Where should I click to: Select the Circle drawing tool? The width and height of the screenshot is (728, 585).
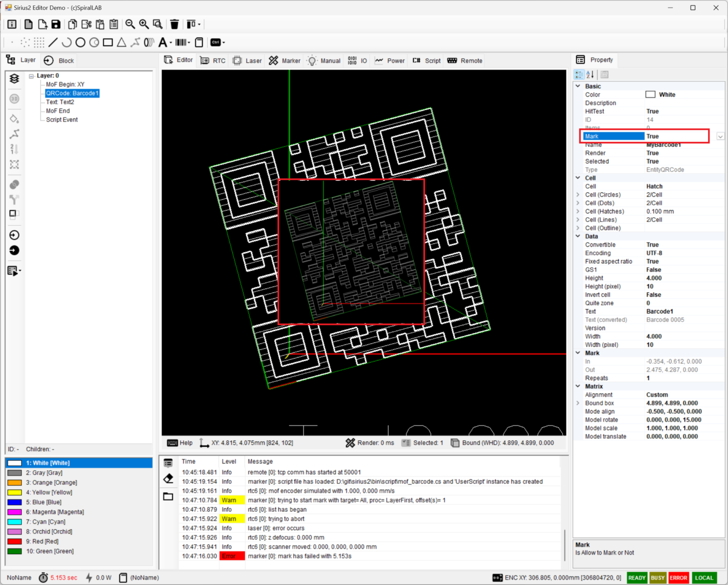[81, 42]
